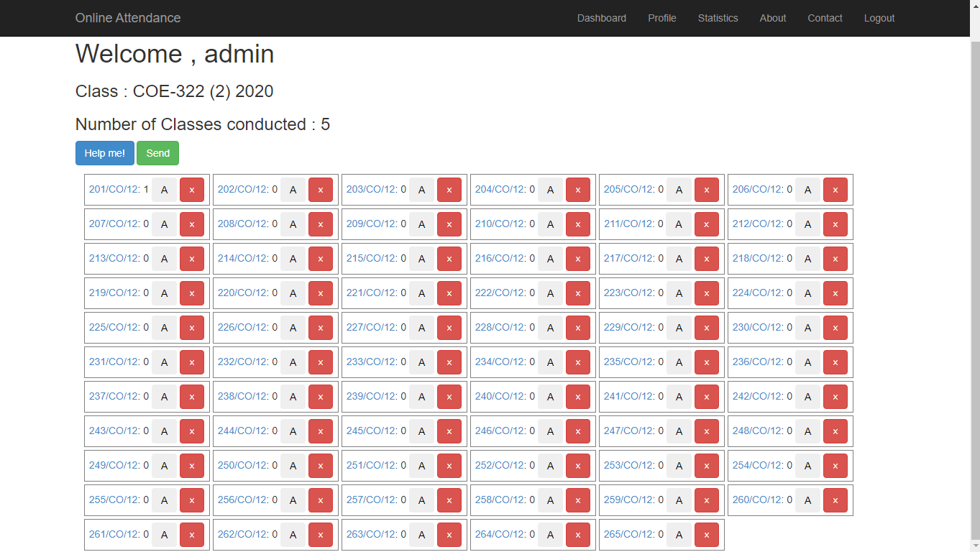Open student 201/CO/12's attendance link

click(x=115, y=189)
